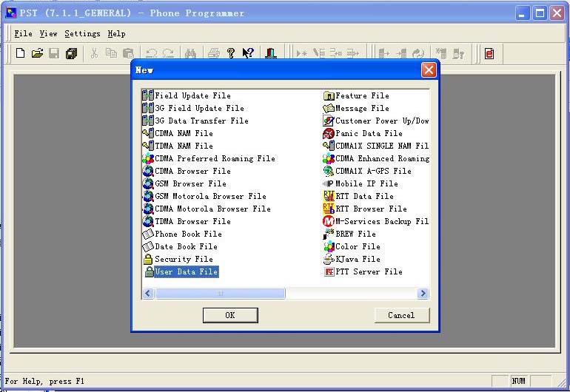Select the Mobile IP File icon
570x392 pixels.
pyautogui.click(x=328, y=183)
